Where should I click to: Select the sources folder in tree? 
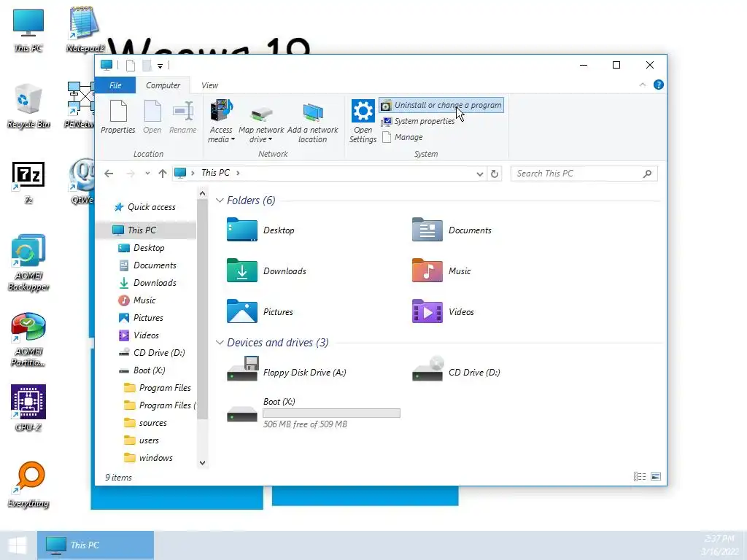point(145,423)
